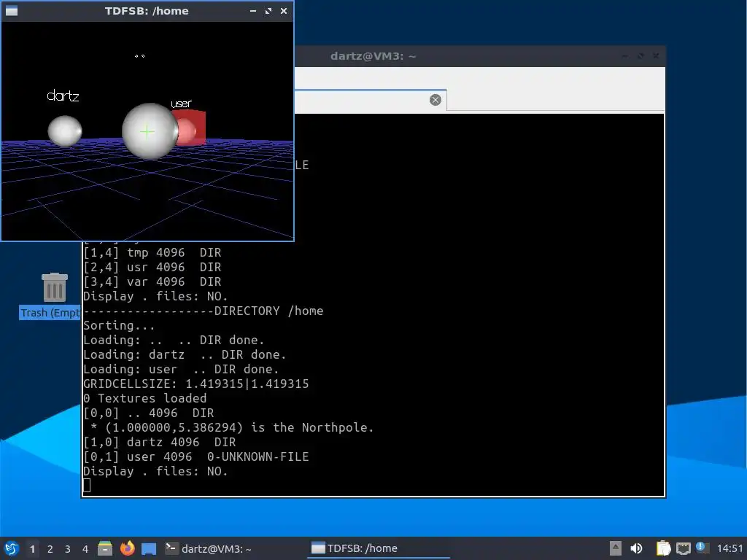Screen dimensions: 747x560
Task: Minimize the dartz@VM3 terminal window
Action: coord(624,56)
